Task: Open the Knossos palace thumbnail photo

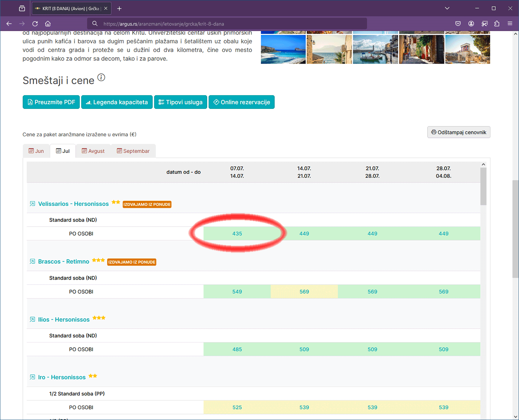Action: 467,49
